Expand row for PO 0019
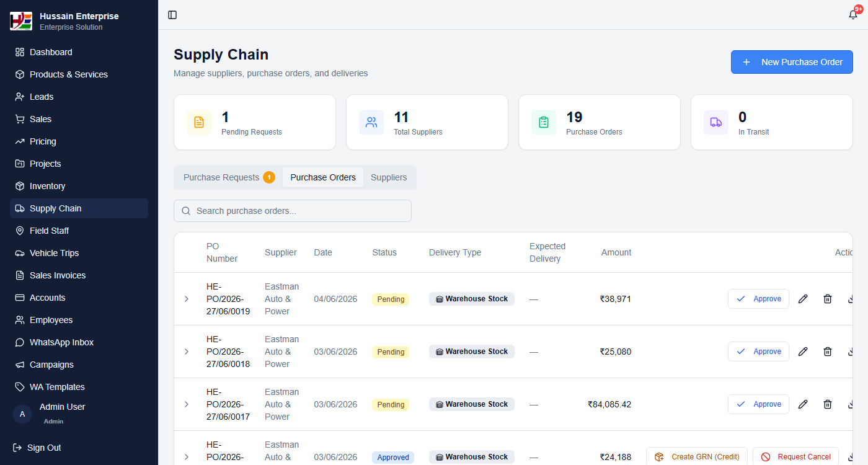The height and width of the screenshot is (465, 868). [187, 299]
